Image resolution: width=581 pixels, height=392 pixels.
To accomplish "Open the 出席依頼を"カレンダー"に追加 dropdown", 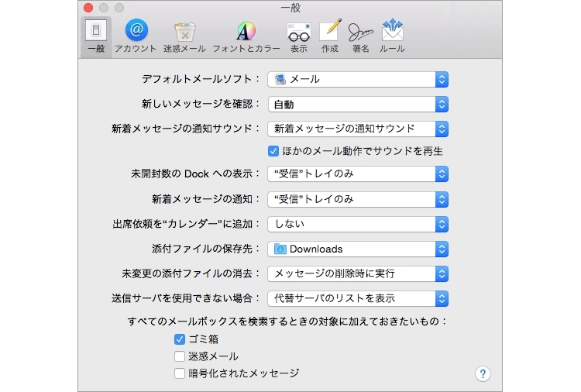I will pos(358,224).
